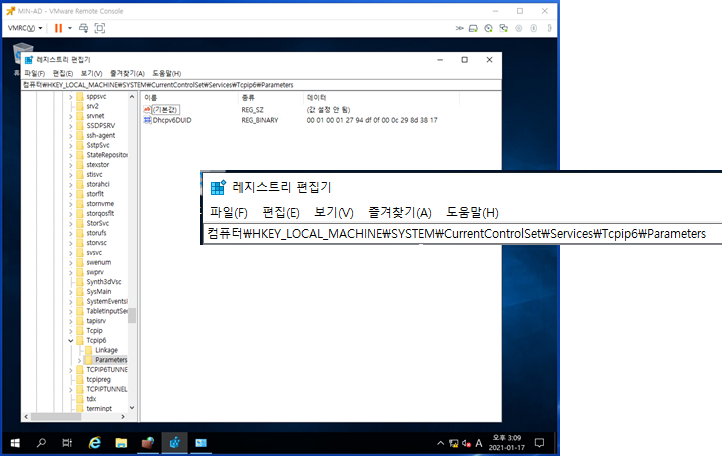
Task: Launch Internet Explorer from the taskbar
Action: (x=94, y=443)
